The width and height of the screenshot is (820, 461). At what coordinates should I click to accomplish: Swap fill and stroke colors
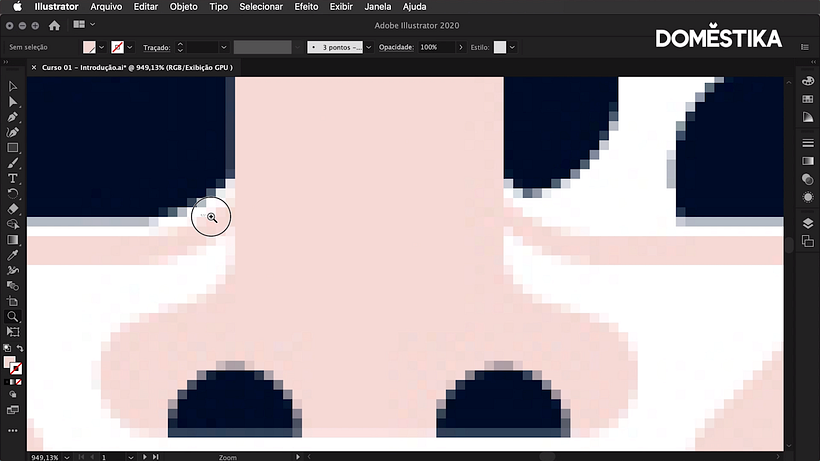(20, 348)
